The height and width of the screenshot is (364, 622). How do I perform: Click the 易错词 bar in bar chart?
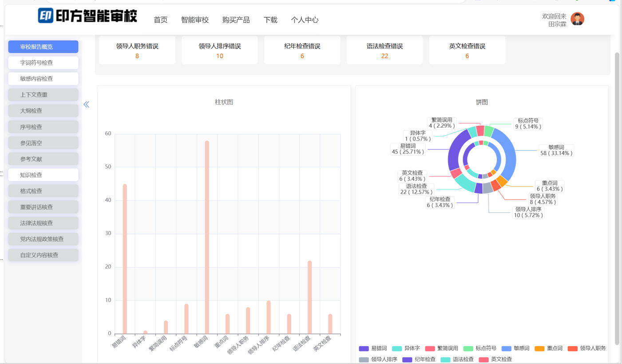[x=125, y=259]
